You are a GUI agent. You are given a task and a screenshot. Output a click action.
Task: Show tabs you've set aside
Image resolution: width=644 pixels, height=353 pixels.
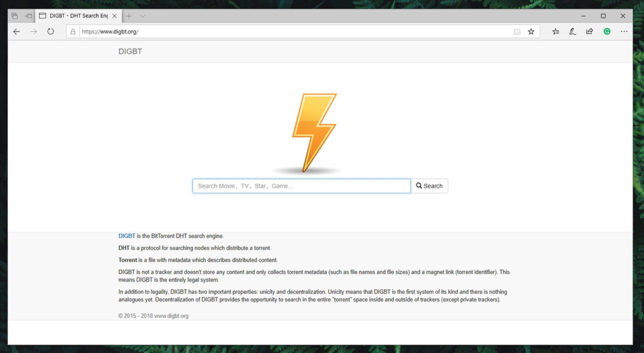pyautogui.click(x=15, y=16)
